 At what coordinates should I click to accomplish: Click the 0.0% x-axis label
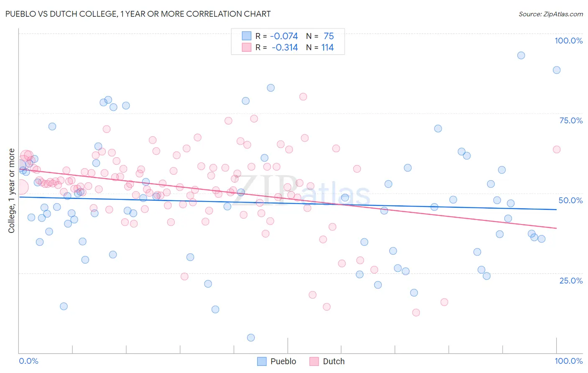[28, 361]
